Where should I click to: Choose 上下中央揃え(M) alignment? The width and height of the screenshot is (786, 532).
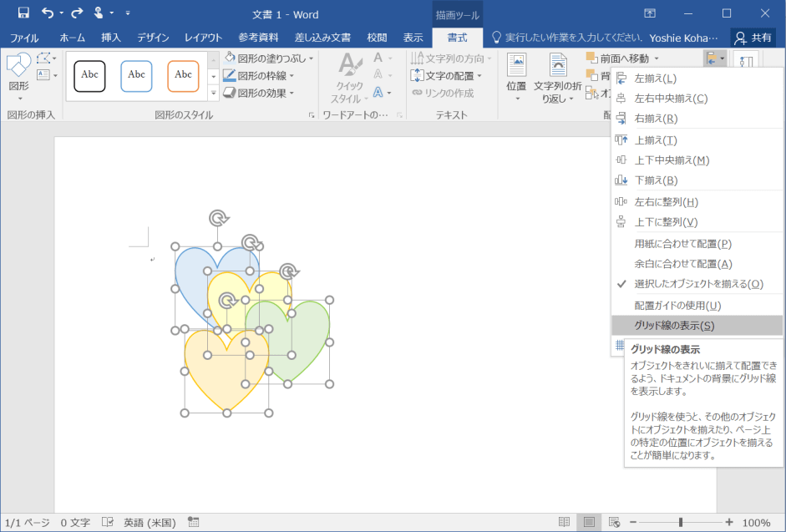click(x=697, y=160)
